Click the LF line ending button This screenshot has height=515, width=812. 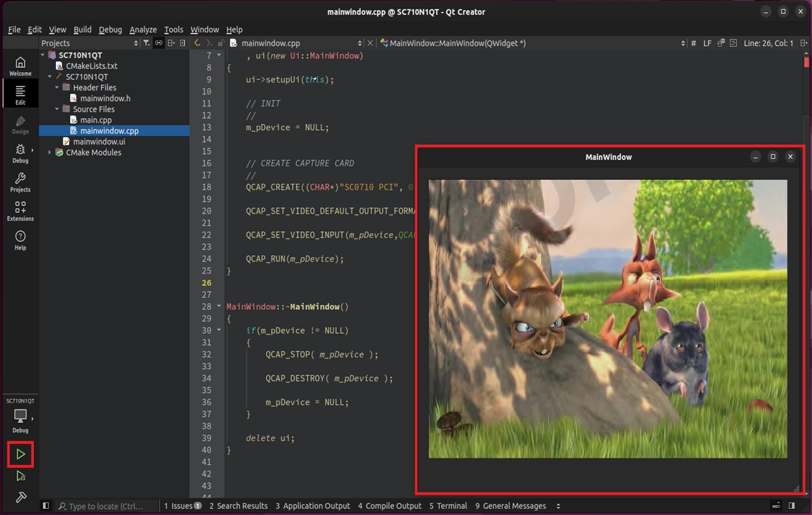pos(707,43)
